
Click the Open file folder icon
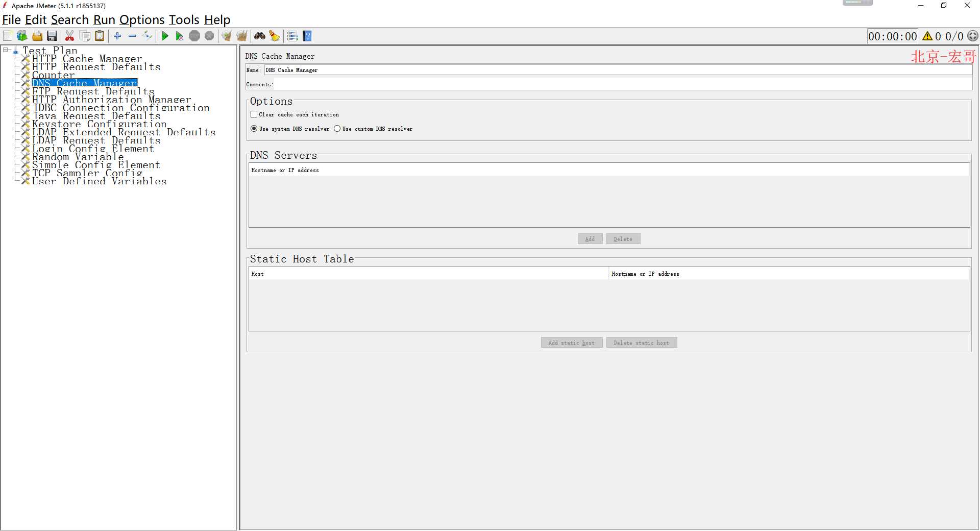point(37,36)
